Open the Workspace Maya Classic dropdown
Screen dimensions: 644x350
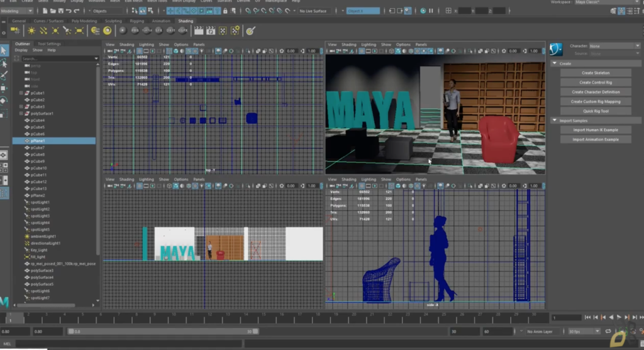(607, 2)
